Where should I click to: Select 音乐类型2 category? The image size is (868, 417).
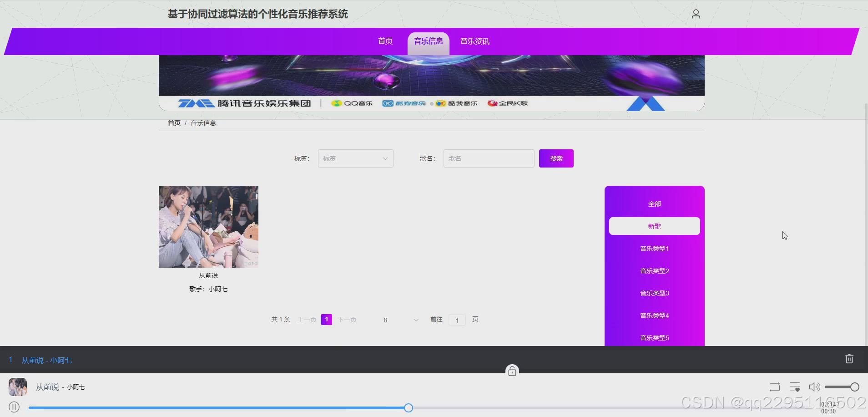[x=654, y=271]
